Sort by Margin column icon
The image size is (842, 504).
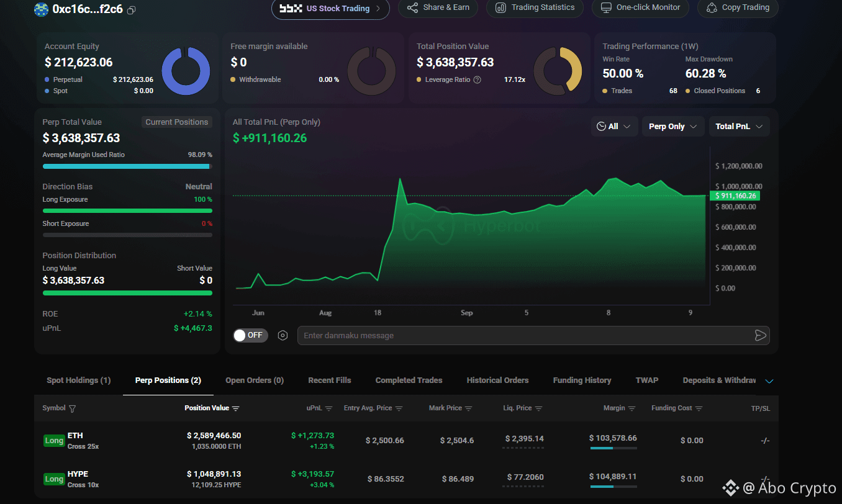pos(632,408)
